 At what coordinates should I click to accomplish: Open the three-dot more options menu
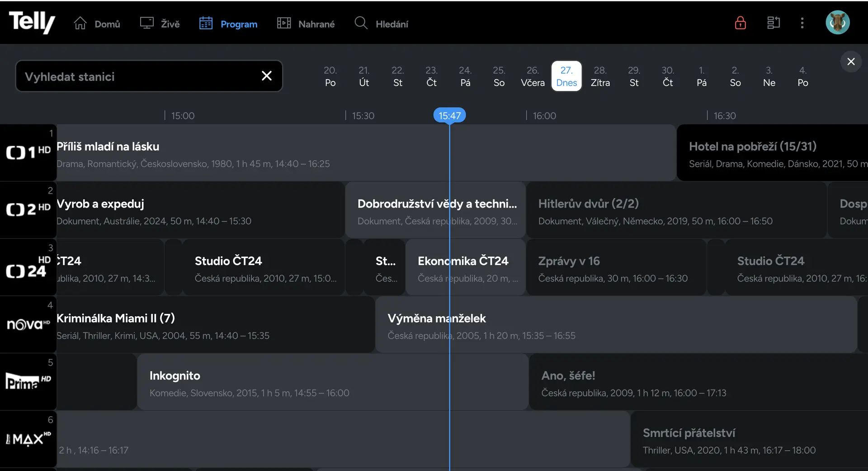click(802, 23)
